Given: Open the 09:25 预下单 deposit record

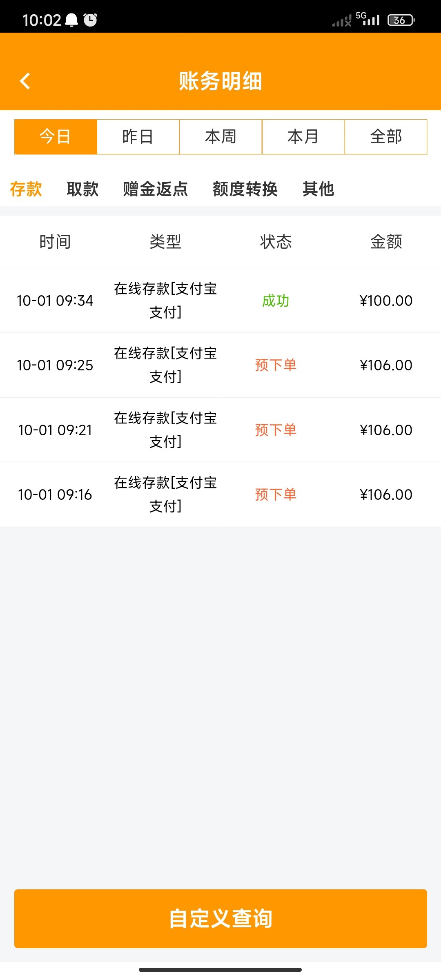Looking at the screenshot, I should [220, 365].
